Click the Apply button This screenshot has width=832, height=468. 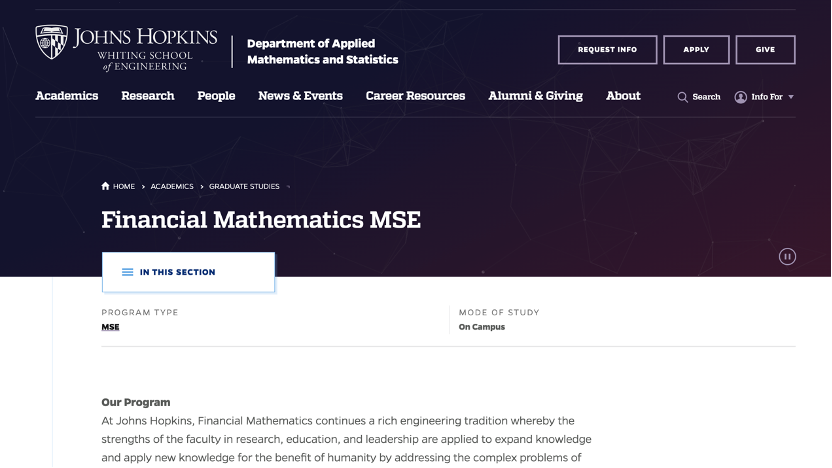click(x=696, y=50)
